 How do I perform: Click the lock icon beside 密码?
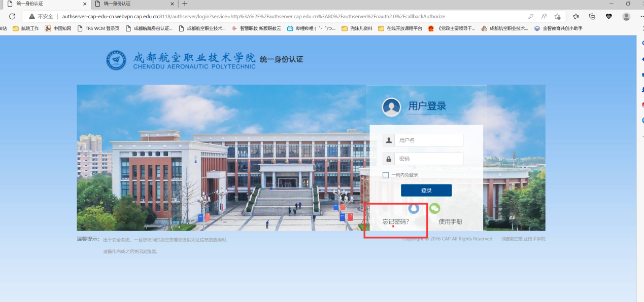pyautogui.click(x=389, y=159)
